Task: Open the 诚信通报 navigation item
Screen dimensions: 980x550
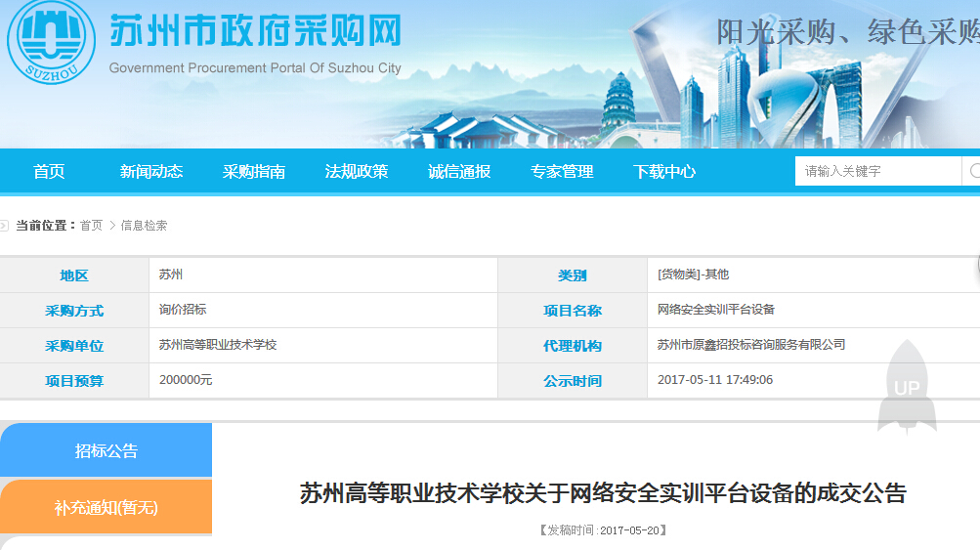Action: 459,171
